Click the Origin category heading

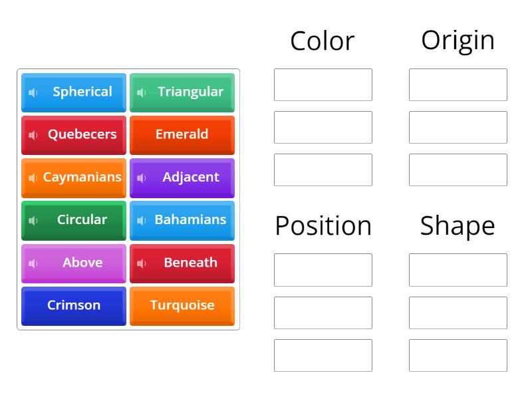click(x=458, y=39)
